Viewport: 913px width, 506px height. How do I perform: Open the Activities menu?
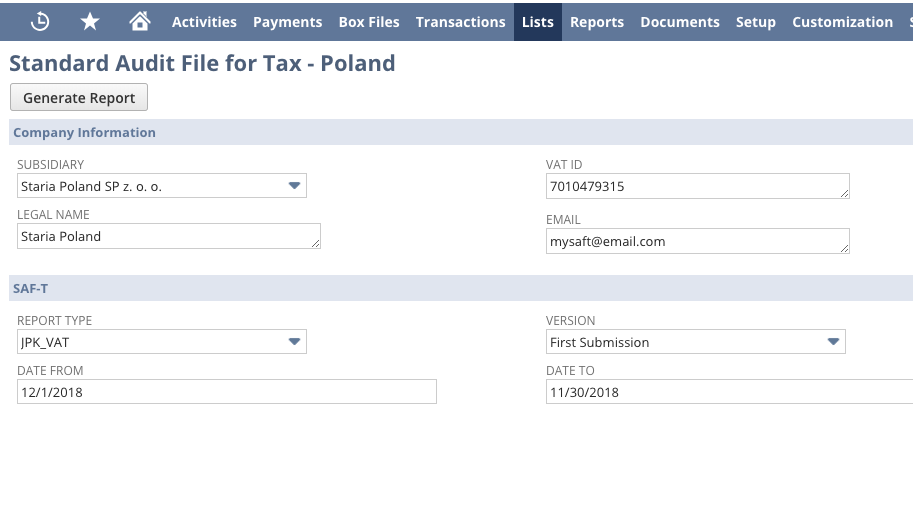[204, 22]
